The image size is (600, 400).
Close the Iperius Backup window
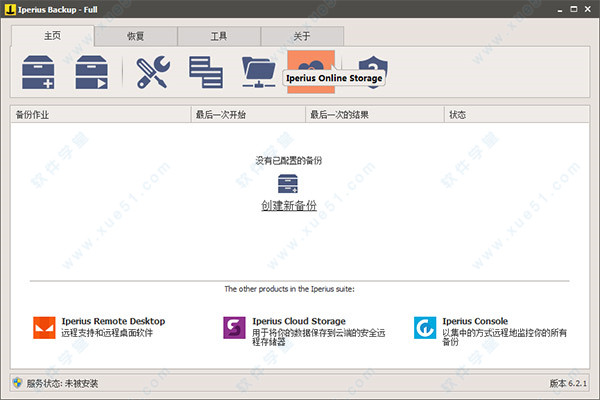(x=588, y=9)
